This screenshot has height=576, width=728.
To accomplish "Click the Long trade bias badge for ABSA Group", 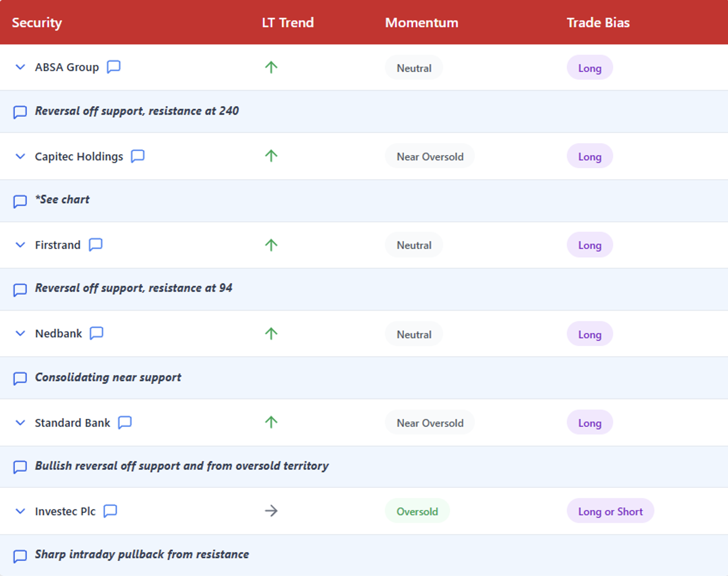I will click(x=590, y=68).
